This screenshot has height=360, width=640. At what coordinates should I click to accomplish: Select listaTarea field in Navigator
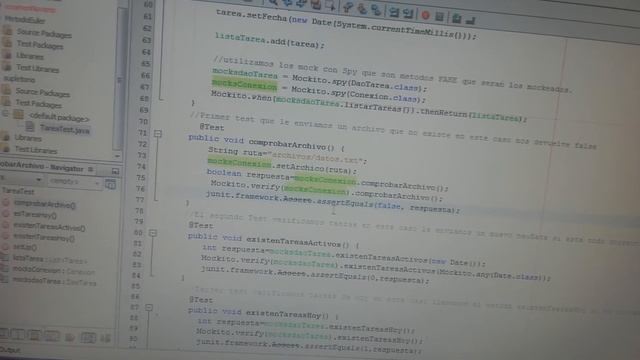(x=49, y=259)
